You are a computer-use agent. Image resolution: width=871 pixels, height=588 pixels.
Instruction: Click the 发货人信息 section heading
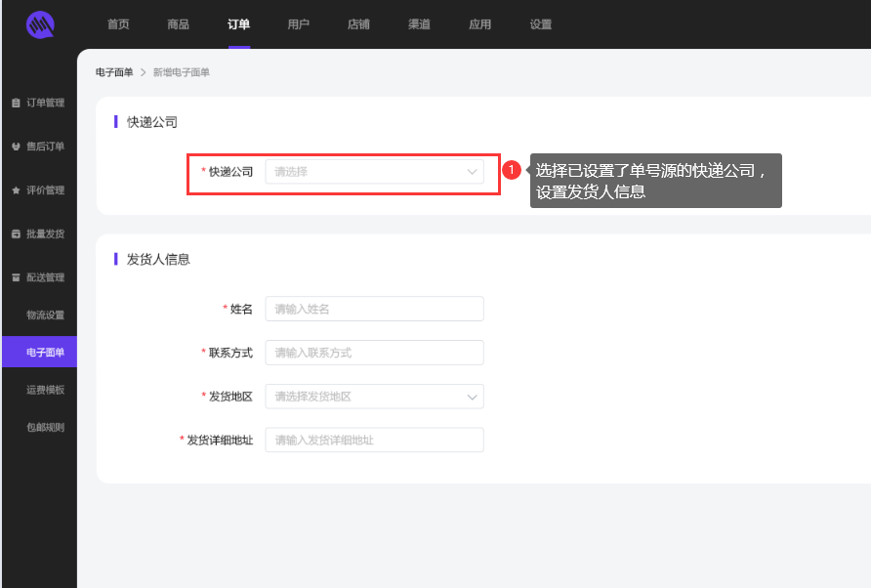click(158, 260)
